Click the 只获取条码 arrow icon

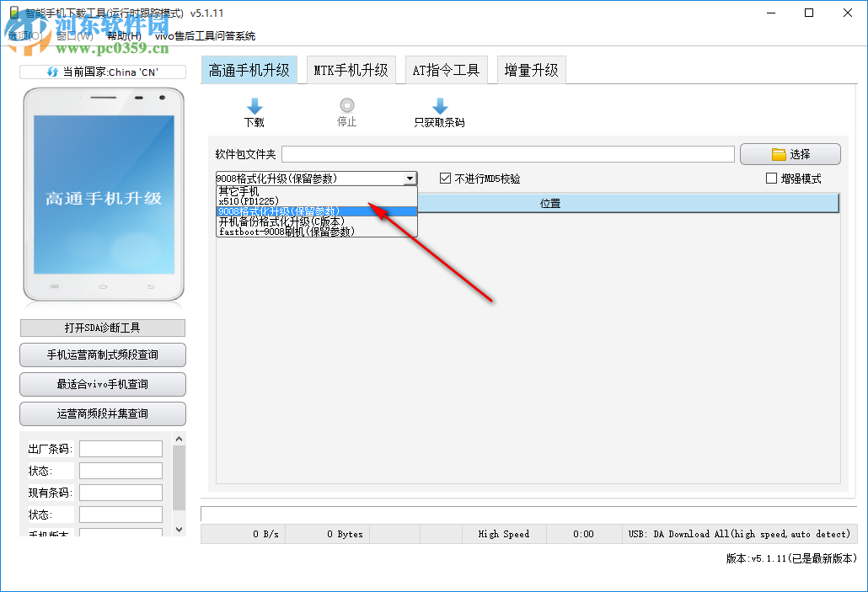439,104
